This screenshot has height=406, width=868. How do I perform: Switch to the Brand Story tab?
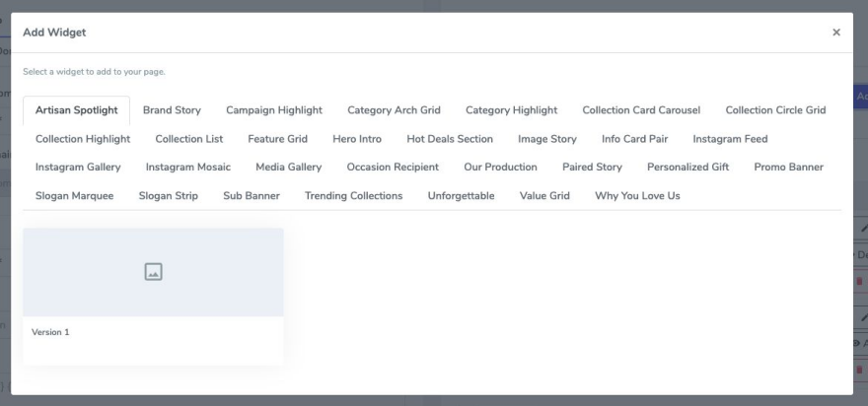pos(172,110)
